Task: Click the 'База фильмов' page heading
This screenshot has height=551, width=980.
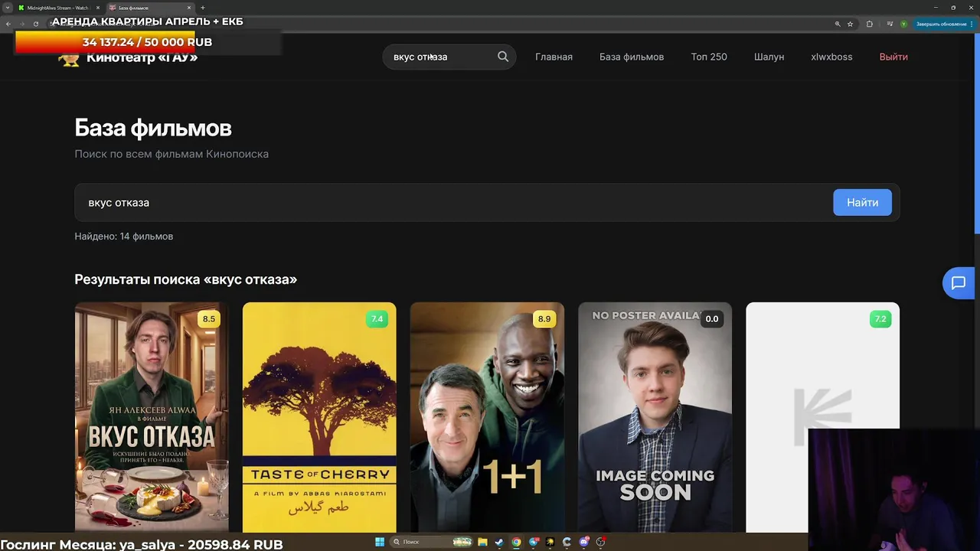Action: [153, 128]
